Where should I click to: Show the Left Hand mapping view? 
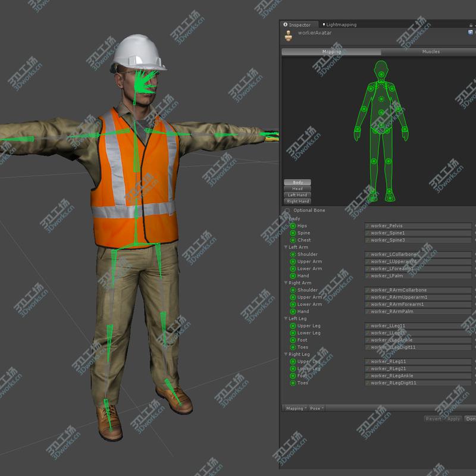point(297,195)
